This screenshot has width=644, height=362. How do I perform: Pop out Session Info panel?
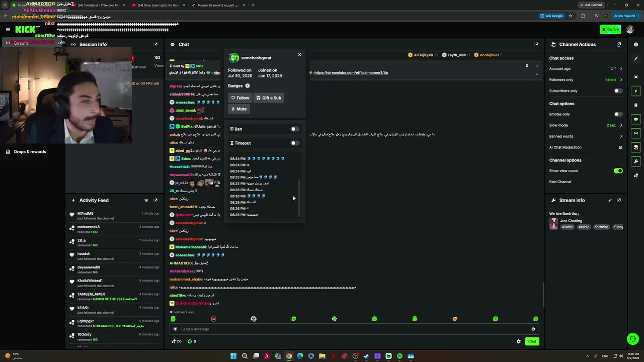(x=155, y=45)
